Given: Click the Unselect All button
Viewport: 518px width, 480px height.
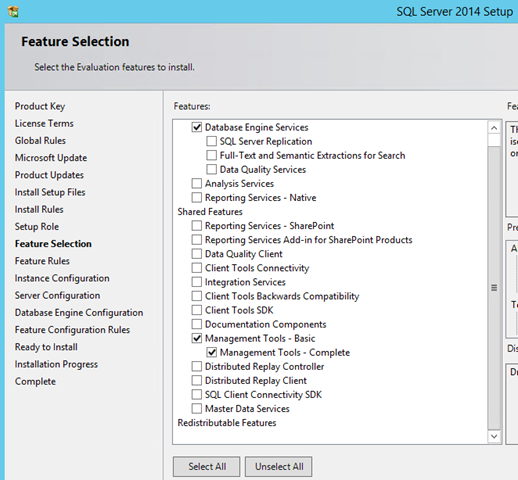Looking at the screenshot, I should [279, 466].
